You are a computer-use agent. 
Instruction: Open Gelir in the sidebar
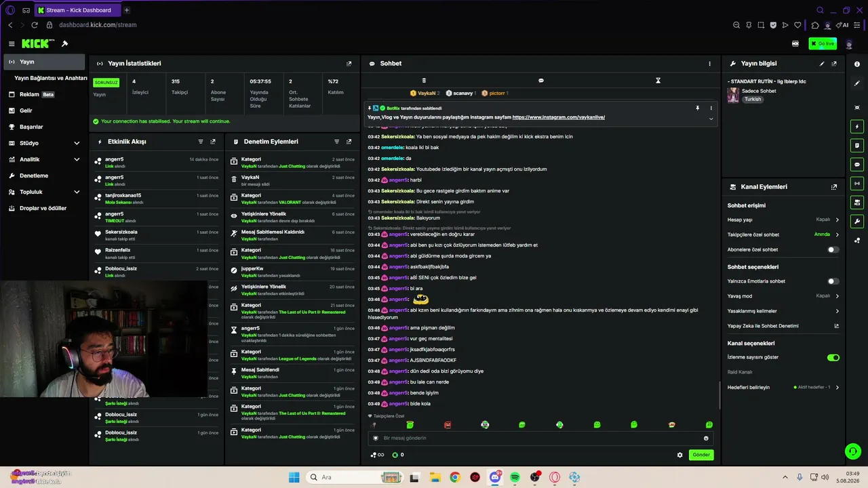(45, 110)
